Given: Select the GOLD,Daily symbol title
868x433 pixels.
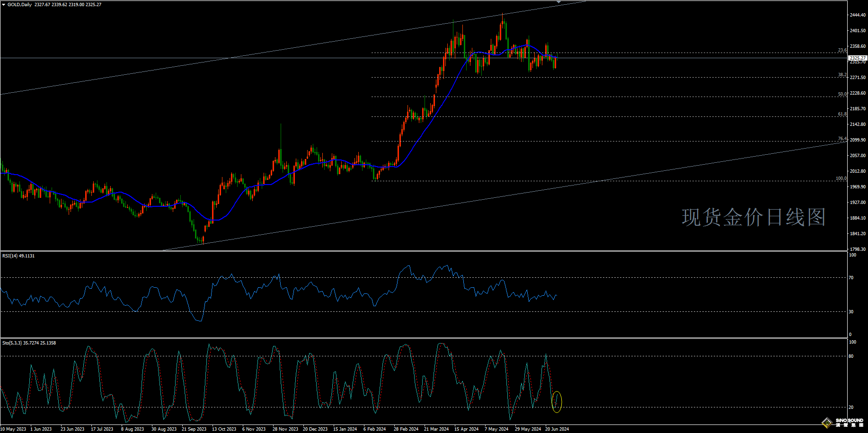Looking at the screenshot, I should pyautogui.click(x=20, y=5).
